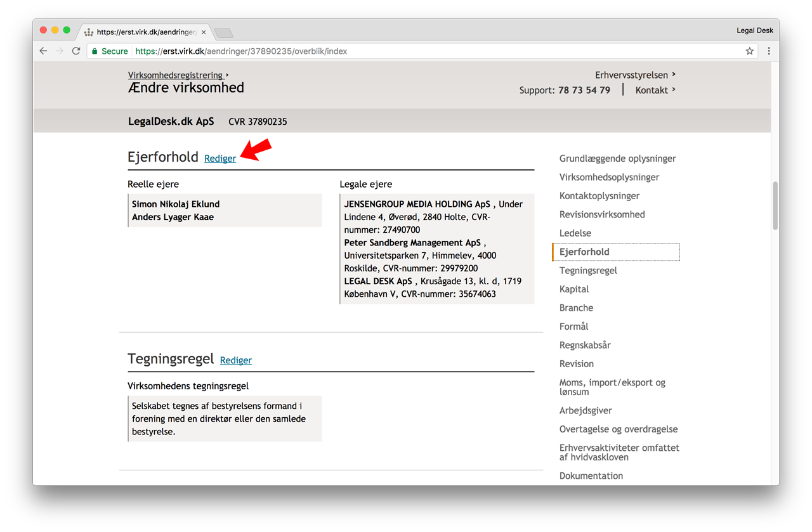The height and width of the screenshot is (532, 812).
Task: Click the CVR 37890235 text
Action: 258,122
